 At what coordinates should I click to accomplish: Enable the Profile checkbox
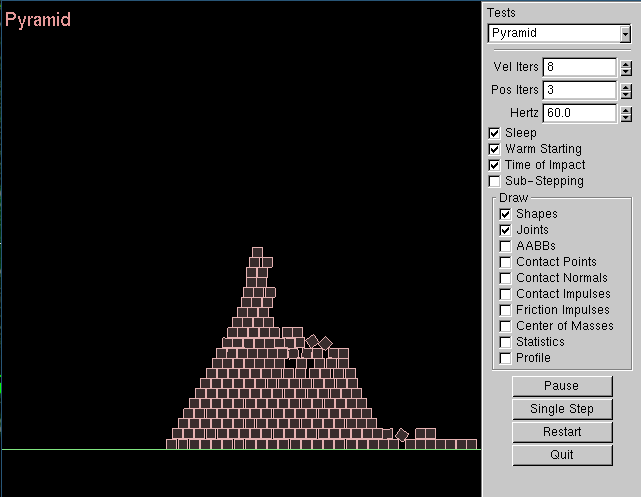[505, 358]
